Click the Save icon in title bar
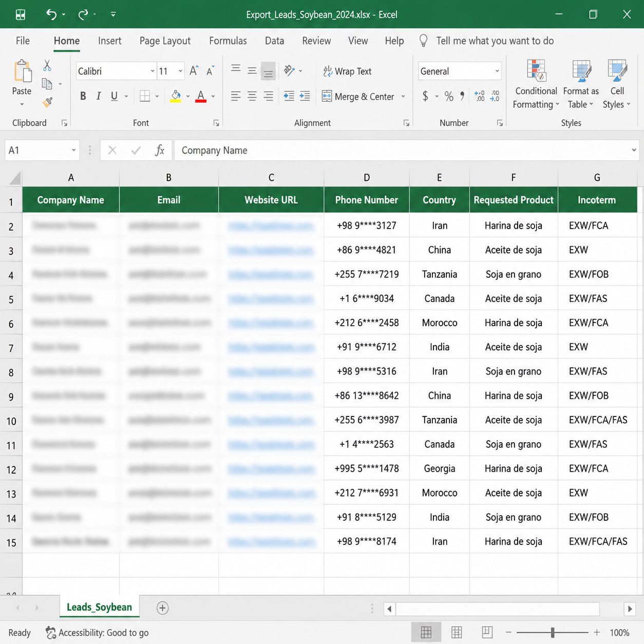This screenshot has width=644, height=644. [21, 14]
